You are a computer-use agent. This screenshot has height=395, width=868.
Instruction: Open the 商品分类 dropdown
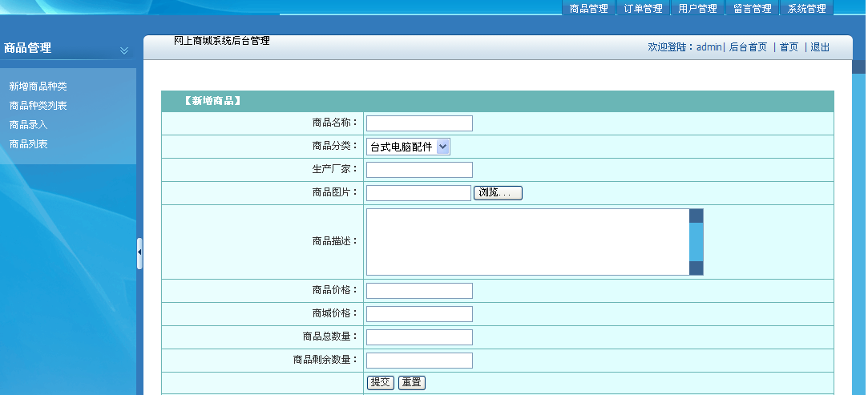click(408, 147)
